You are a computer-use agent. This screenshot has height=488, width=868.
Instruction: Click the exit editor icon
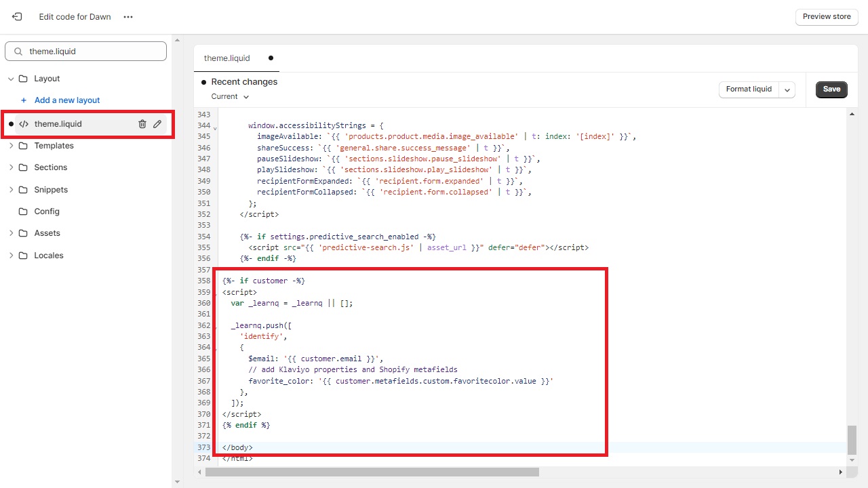click(x=17, y=17)
